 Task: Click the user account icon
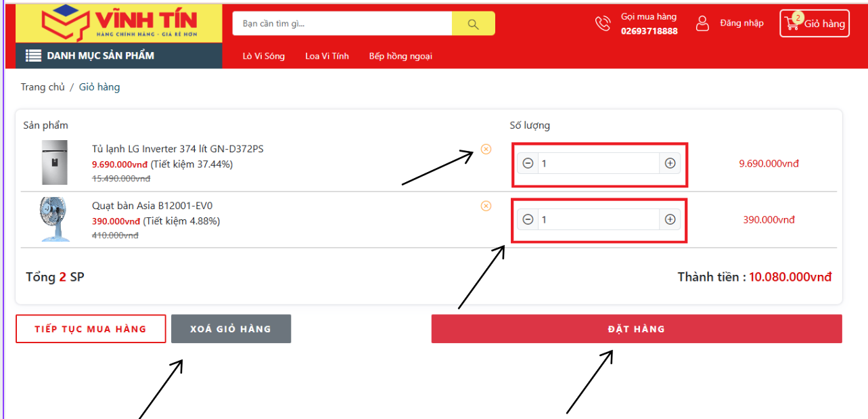[x=703, y=23]
